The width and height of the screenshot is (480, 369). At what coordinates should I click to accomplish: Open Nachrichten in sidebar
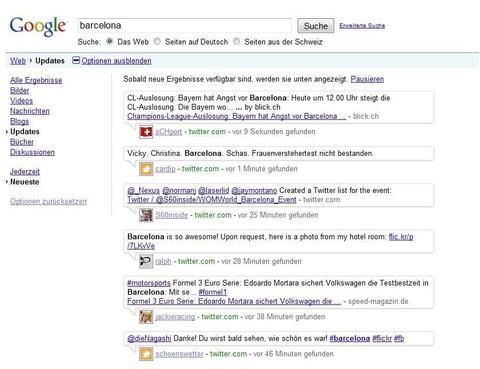click(x=30, y=111)
